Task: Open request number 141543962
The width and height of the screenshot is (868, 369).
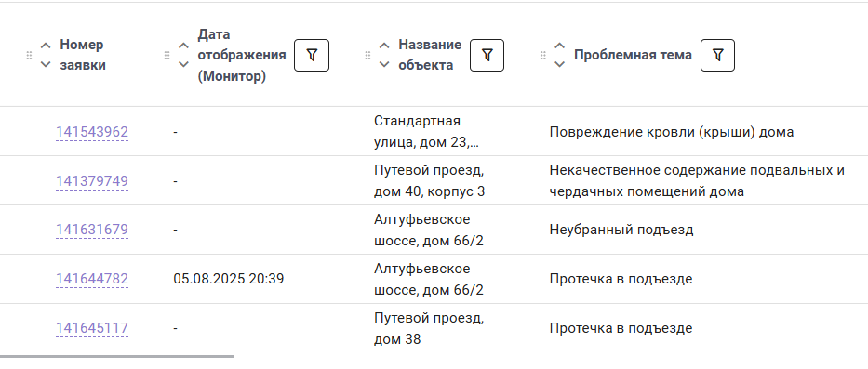Action: [x=92, y=132]
